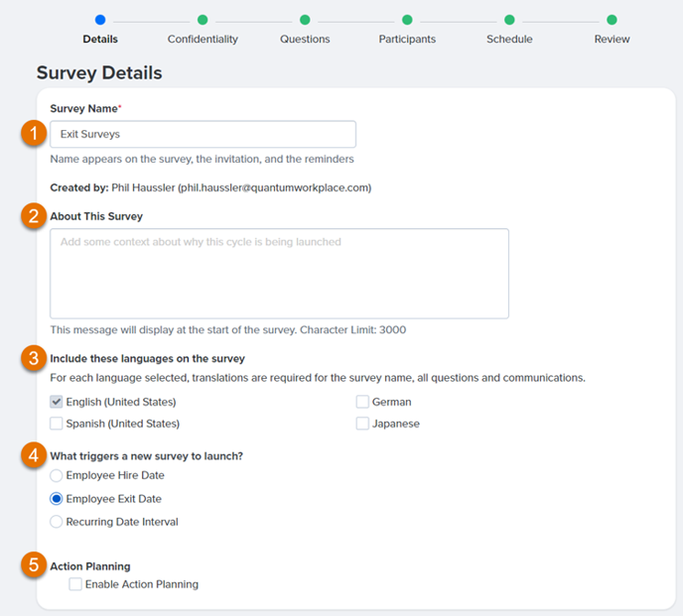Screen dimensions: 683x616
Task: Check the Spanish (United States) box
Action: (x=57, y=424)
